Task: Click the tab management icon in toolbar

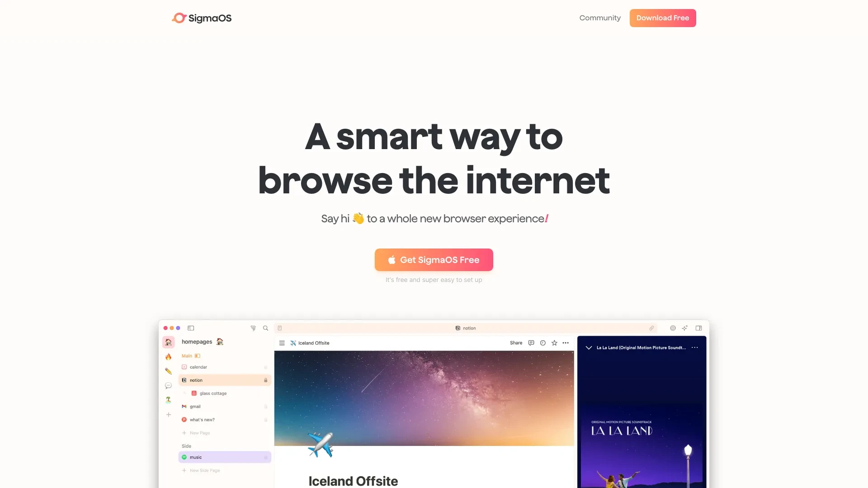Action: pyautogui.click(x=191, y=328)
